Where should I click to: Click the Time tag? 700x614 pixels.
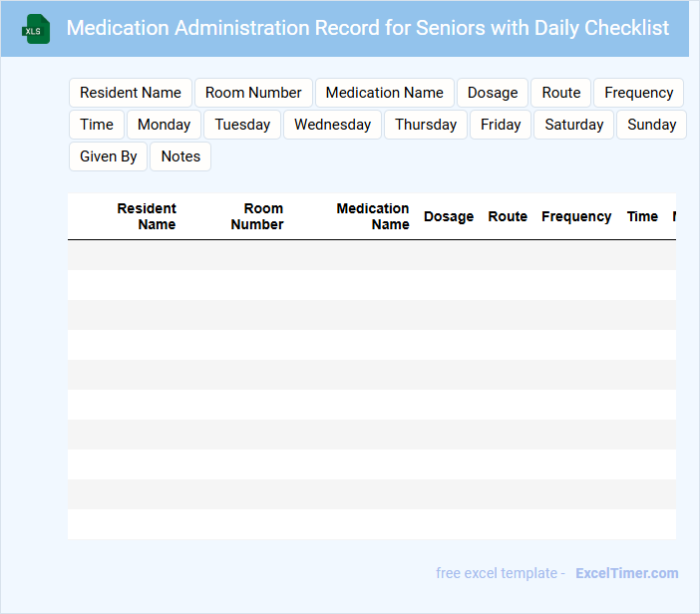(x=97, y=125)
